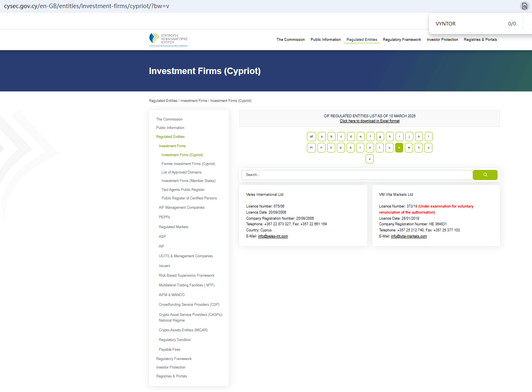Filter firms by letter 't'
Image resolution: width=532 pixels, height=392 pixels.
(x=380, y=148)
